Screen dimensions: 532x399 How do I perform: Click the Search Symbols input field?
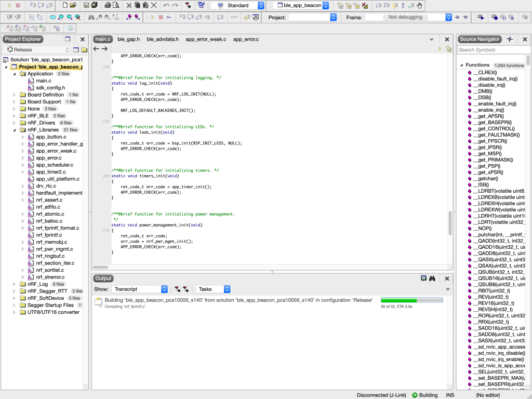[494, 50]
